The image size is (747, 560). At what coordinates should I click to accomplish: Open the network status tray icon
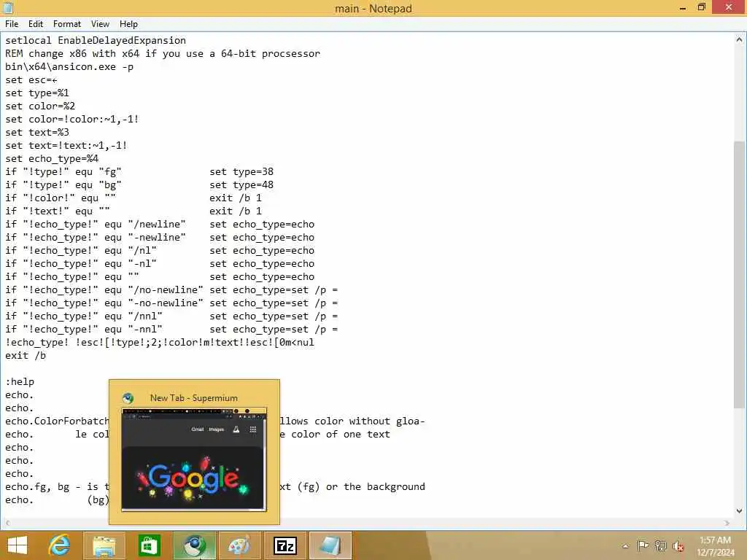[660, 545]
